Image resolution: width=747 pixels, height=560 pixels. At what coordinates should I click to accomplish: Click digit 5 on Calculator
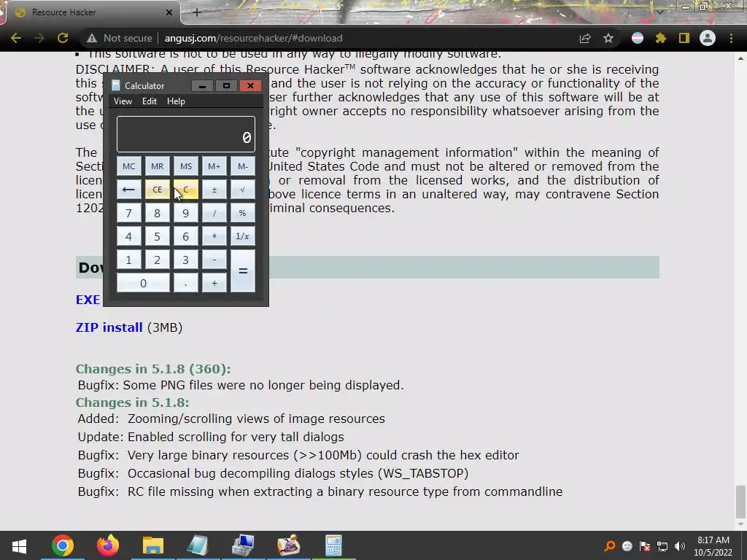coord(158,236)
